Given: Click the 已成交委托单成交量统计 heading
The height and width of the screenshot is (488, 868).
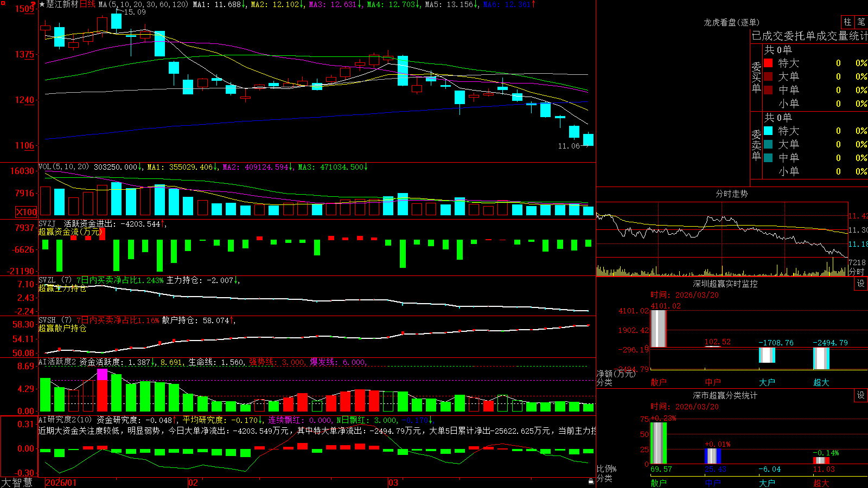Looking at the screenshot, I should (809, 36).
